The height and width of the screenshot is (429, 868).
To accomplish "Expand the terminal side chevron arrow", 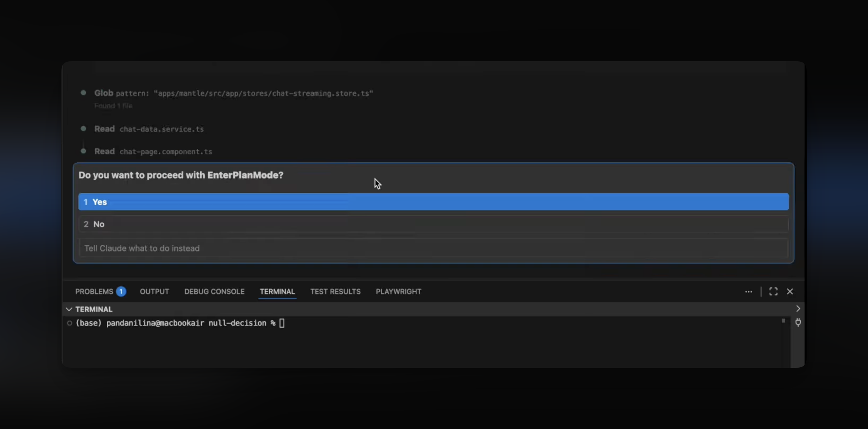I will 798,309.
